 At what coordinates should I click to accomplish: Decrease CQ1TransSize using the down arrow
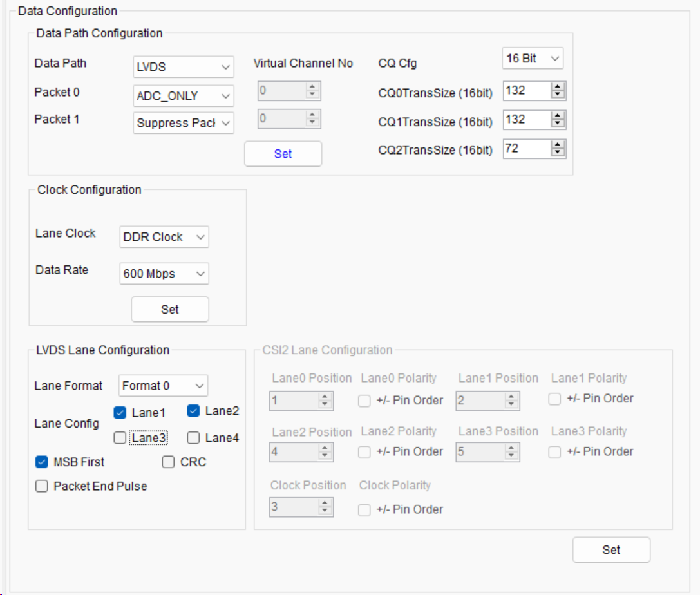point(558,124)
